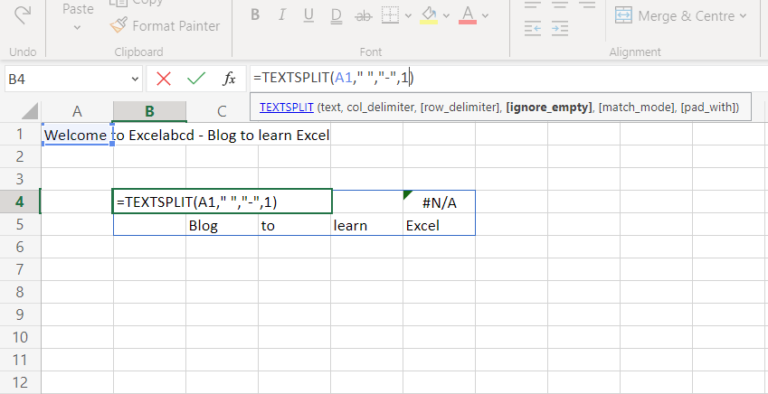Toggle italic formatting
768x394 pixels.
(282, 15)
